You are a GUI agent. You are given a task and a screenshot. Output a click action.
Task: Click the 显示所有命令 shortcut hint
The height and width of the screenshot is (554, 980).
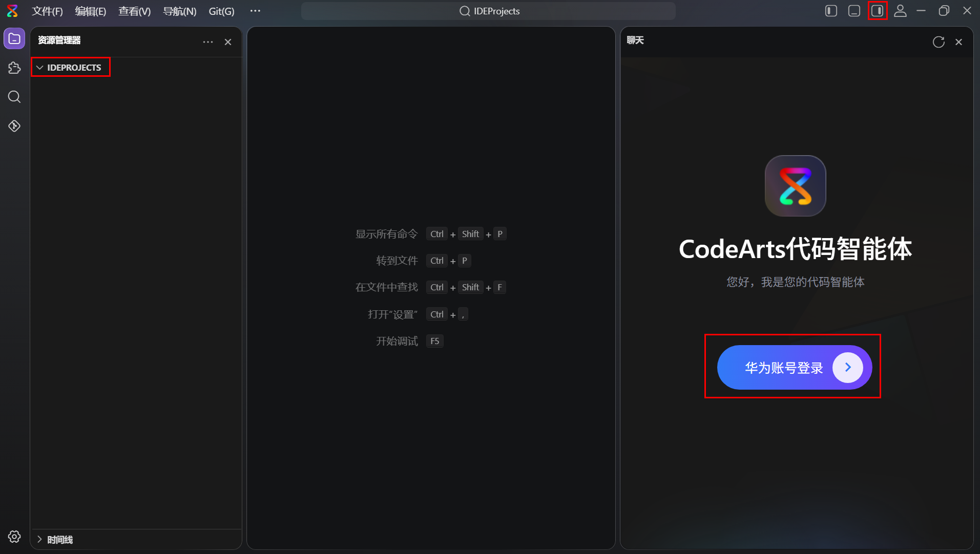pyautogui.click(x=387, y=234)
